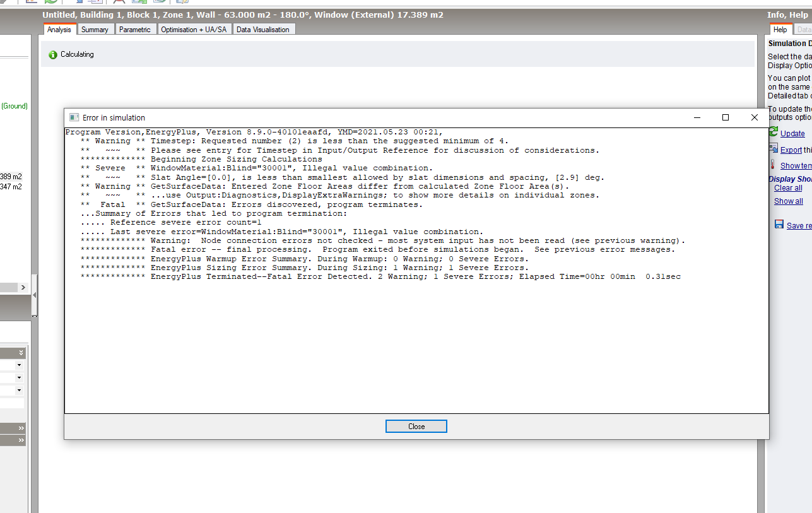Maximize the Error in simulation dialog
This screenshot has width=812, height=513.
(x=726, y=117)
